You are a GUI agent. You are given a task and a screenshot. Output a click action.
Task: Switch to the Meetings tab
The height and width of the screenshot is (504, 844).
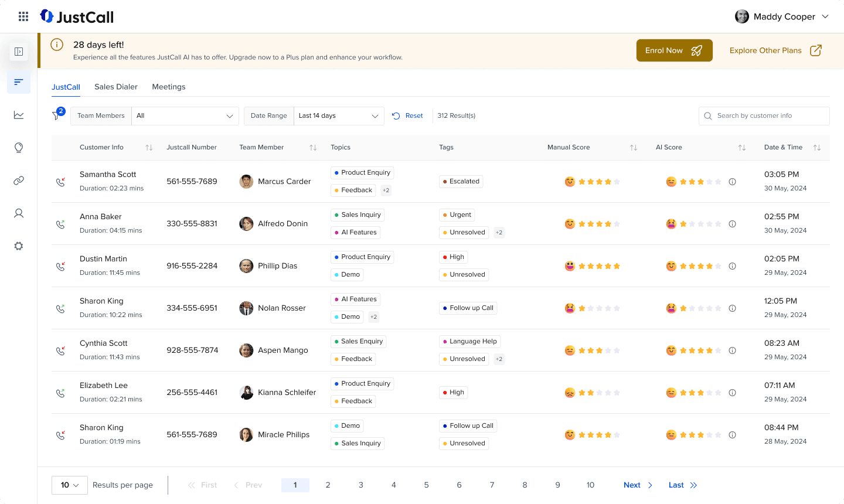point(169,87)
